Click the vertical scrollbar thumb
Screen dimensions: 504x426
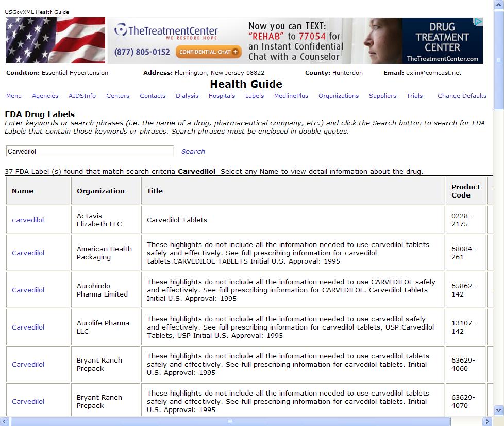pos(498,60)
